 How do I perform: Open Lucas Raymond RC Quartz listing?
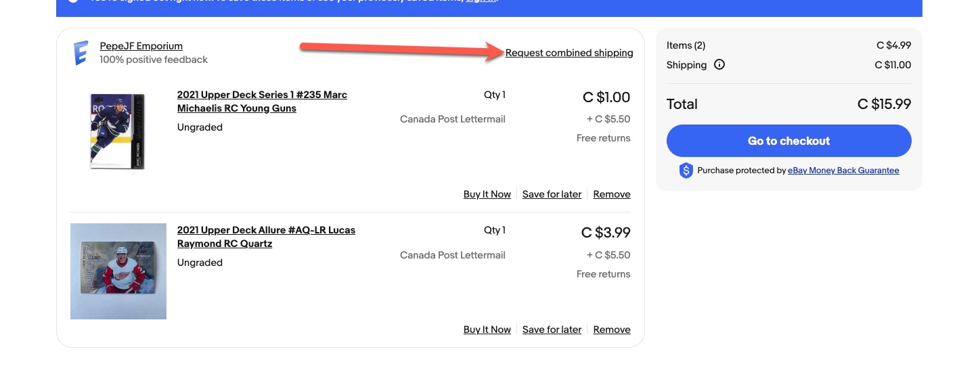point(266,237)
